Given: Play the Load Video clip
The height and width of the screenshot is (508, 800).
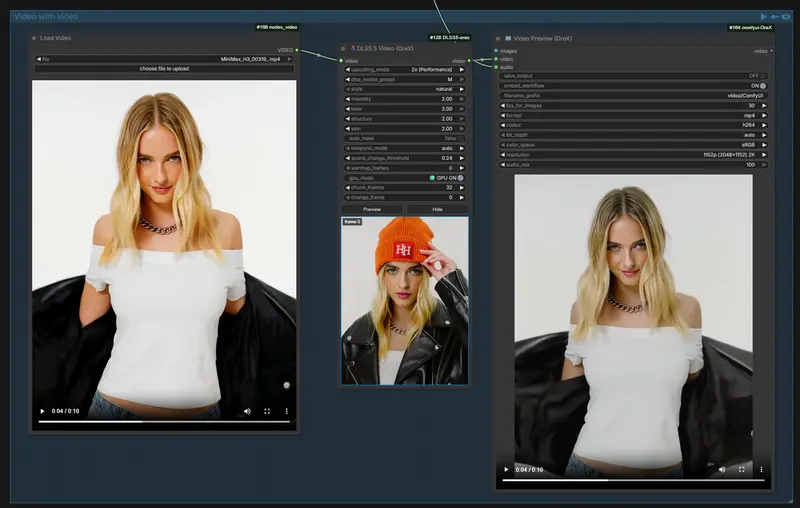Looking at the screenshot, I should pyautogui.click(x=42, y=411).
